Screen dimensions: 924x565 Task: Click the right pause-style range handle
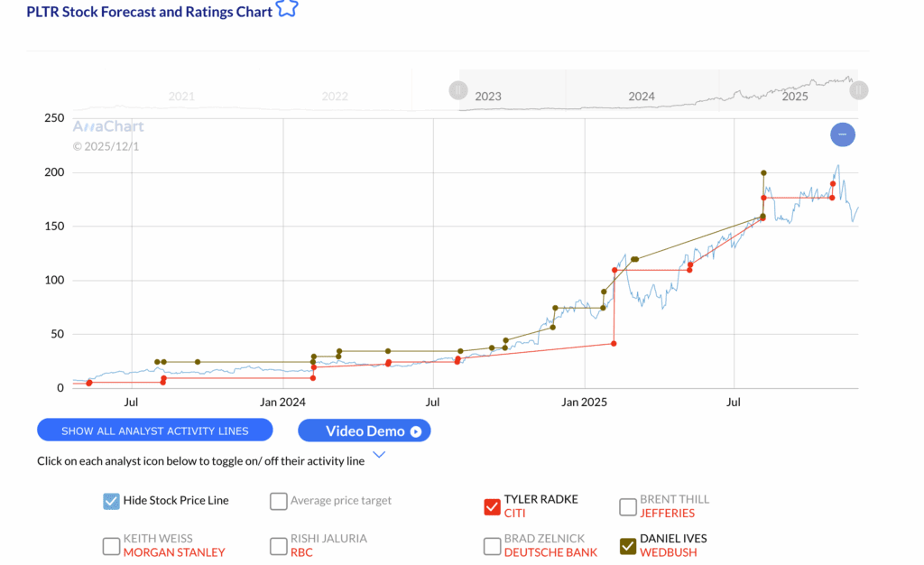858,90
